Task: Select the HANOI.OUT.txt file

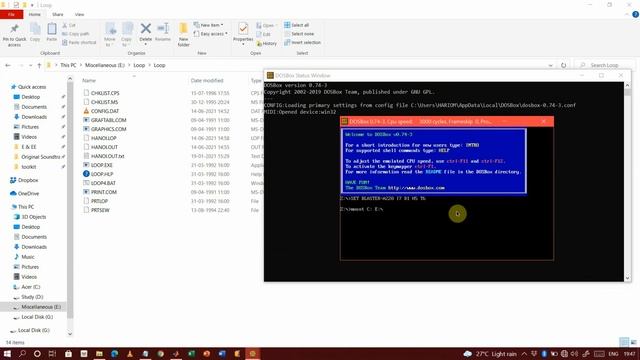Action: pyautogui.click(x=107, y=156)
